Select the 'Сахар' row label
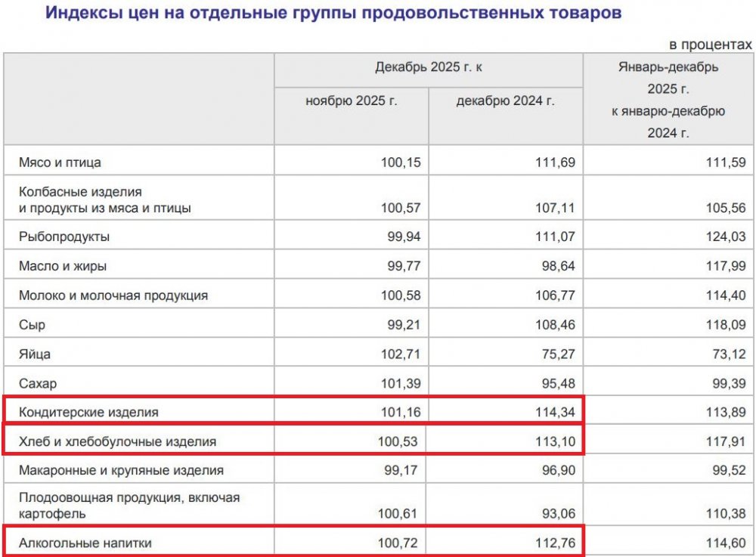Image resolution: width=756 pixels, height=557 pixels. [38, 383]
